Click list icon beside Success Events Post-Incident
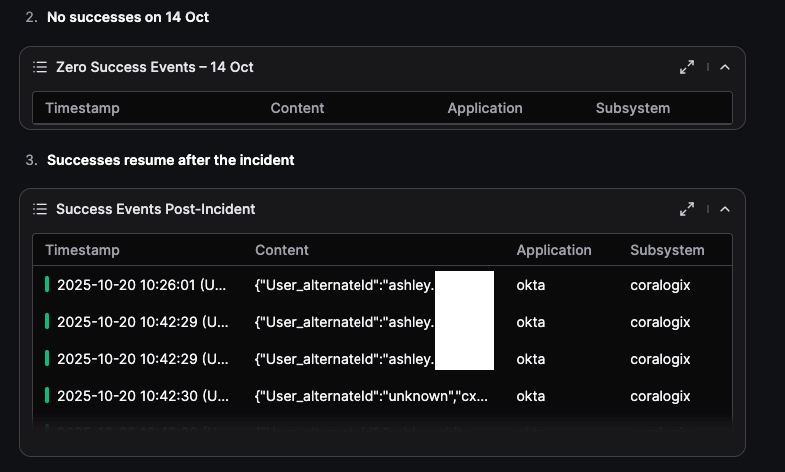Screen dimensions: 785x472 pyautogui.click(x=40, y=209)
